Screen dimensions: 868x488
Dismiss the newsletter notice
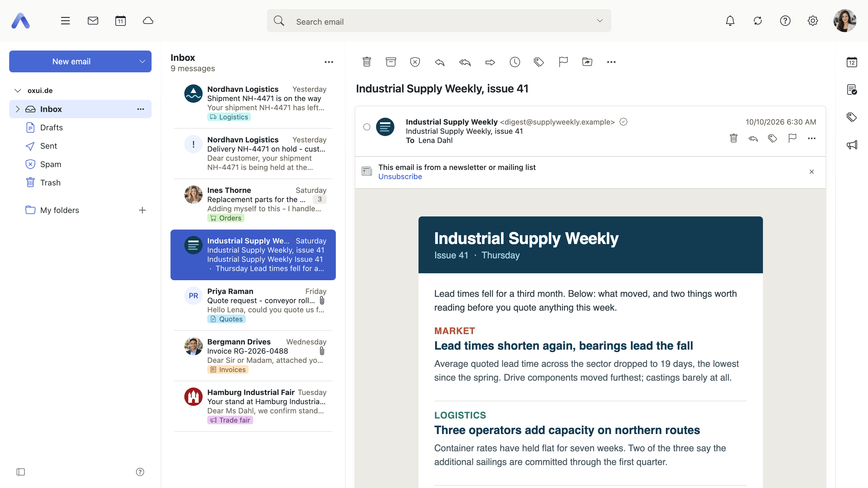811,172
